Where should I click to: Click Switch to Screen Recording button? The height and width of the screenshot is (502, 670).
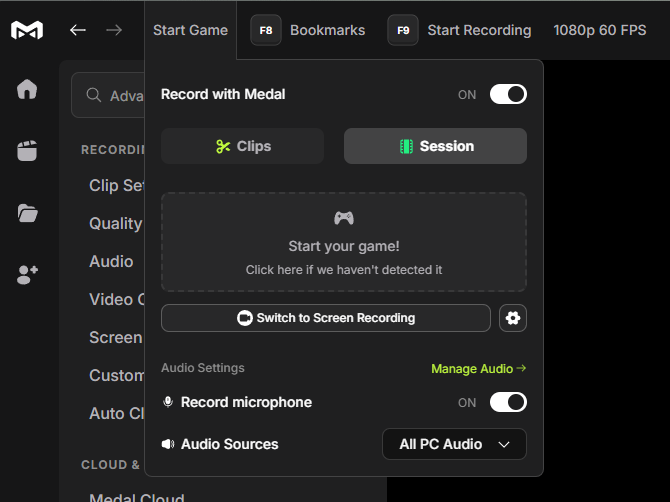(x=326, y=318)
